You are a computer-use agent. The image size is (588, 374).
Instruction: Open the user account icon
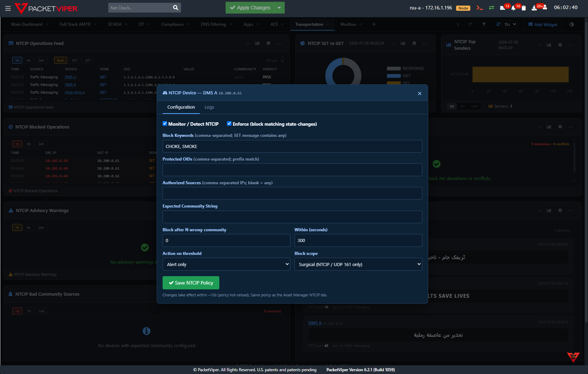545,7
